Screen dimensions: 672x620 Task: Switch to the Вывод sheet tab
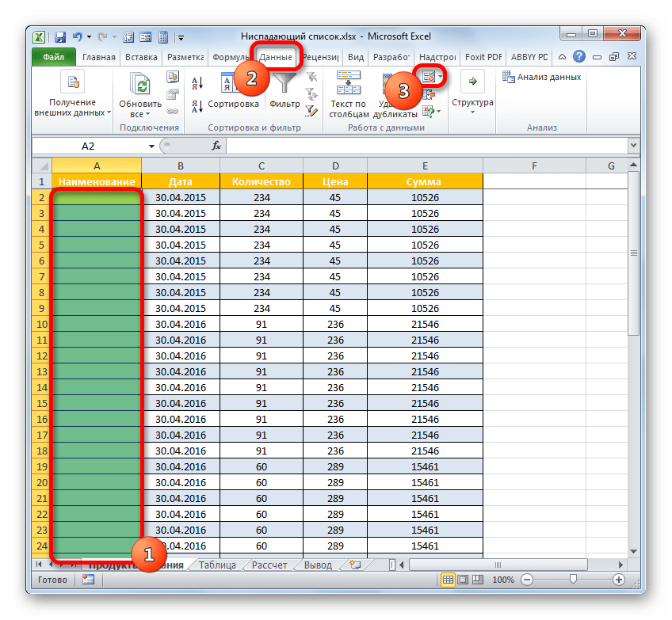(318, 565)
